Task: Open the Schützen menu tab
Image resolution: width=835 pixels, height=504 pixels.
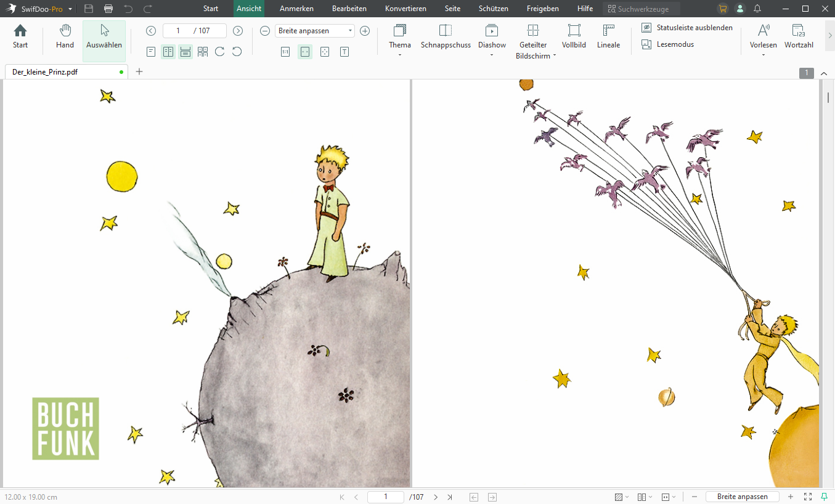Action: tap(494, 9)
